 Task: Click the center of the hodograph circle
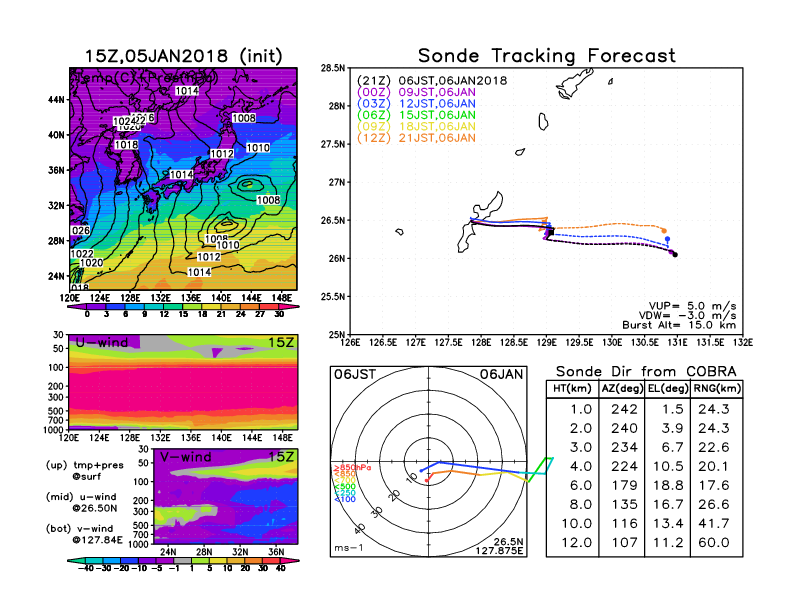click(429, 462)
